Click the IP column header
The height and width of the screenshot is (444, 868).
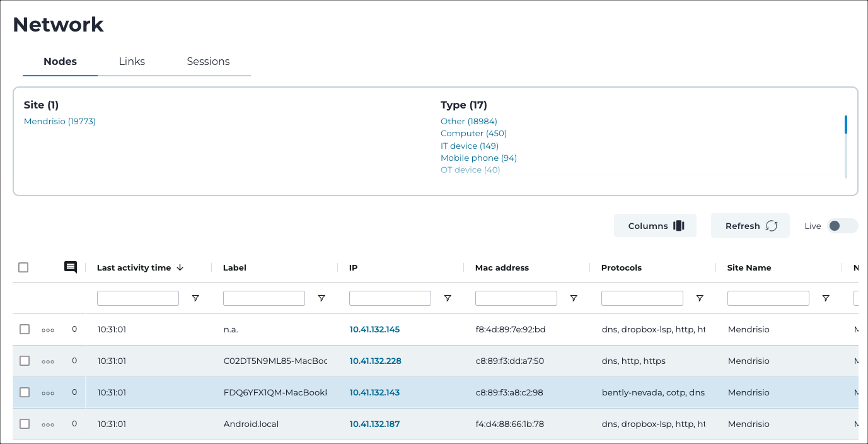pyautogui.click(x=353, y=267)
